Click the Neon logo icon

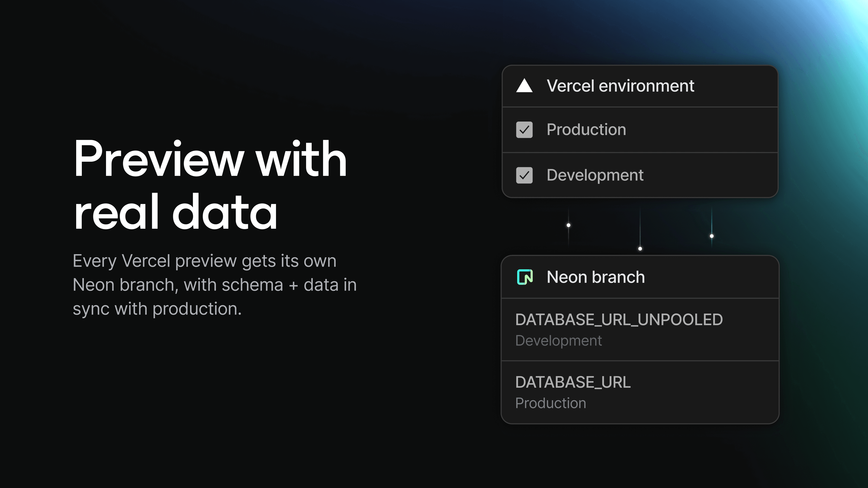pyautogui.click(x=525, y=277)
